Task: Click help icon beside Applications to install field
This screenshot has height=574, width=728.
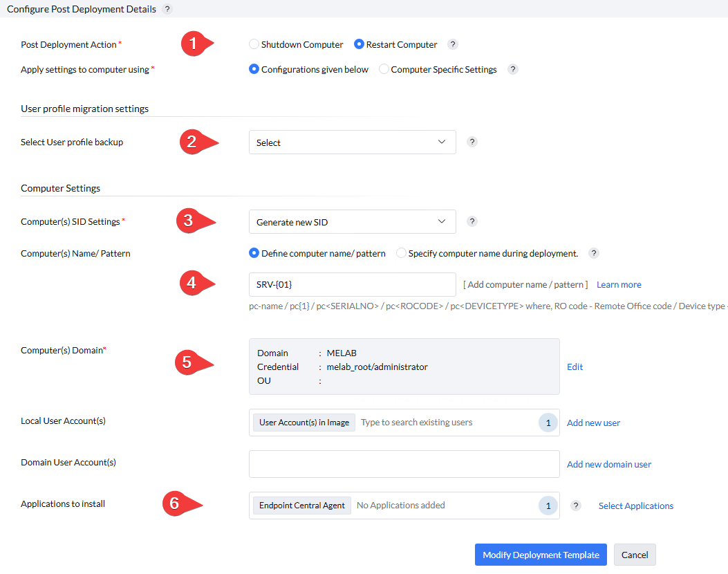Action: coord(576,506)
